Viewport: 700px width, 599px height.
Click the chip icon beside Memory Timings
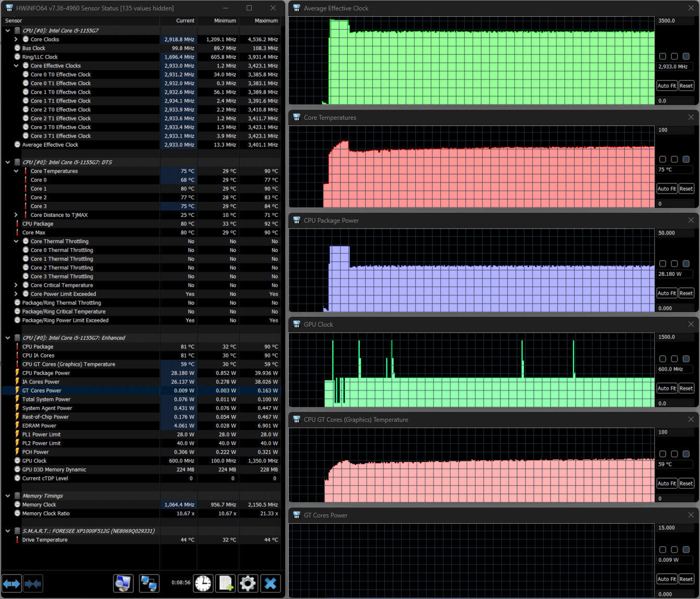(x=17, y=496)
